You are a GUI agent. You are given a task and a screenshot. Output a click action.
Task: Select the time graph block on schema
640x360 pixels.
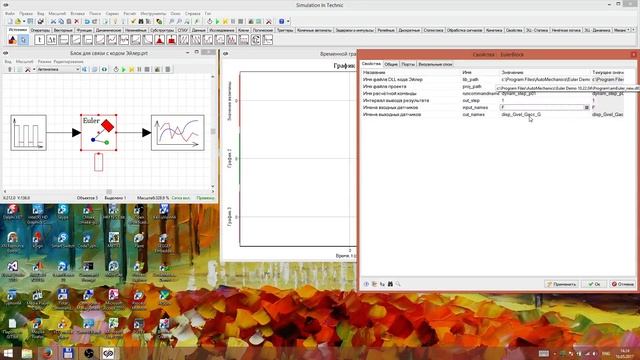[178, 133]
